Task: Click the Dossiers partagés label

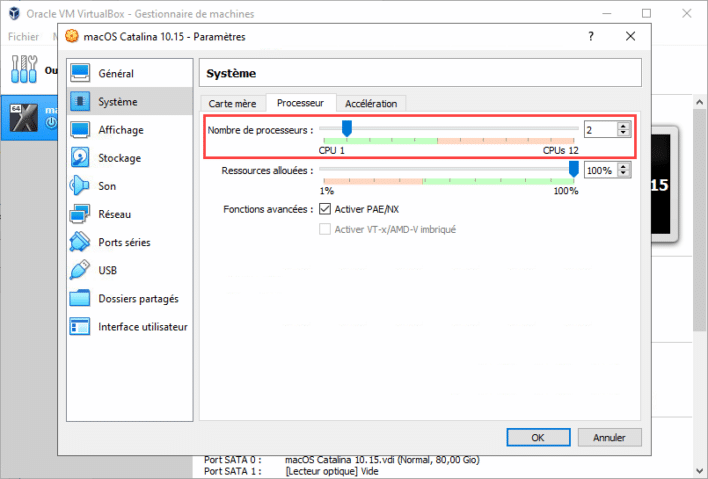Action: pyautogui.click(x=139, y=299)
